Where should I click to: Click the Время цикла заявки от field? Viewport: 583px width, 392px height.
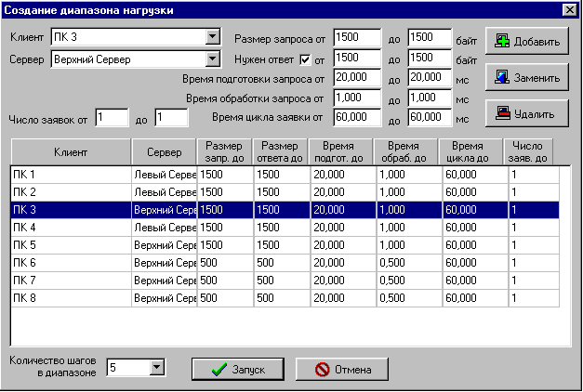tap(356, 117)
